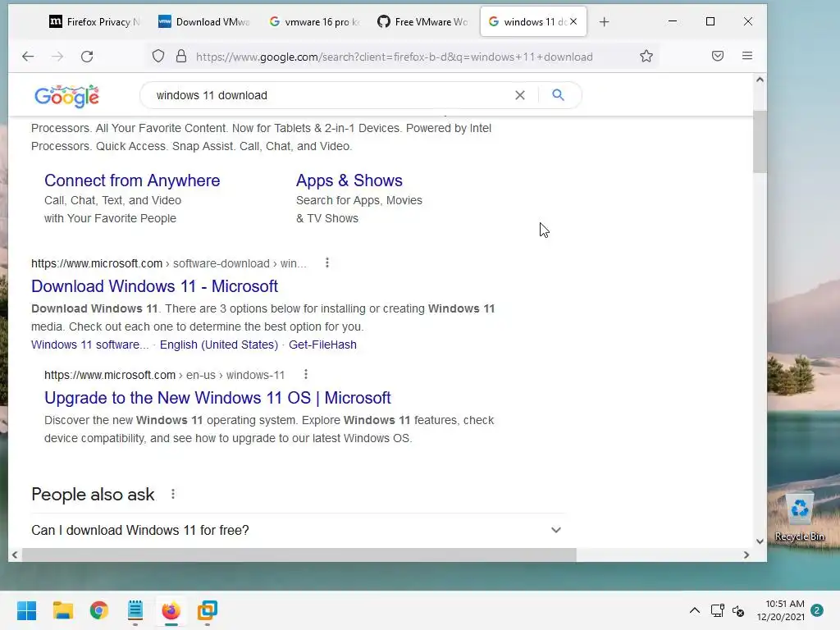
Task: Show hidden system tray icons
Action: [695, 610]
